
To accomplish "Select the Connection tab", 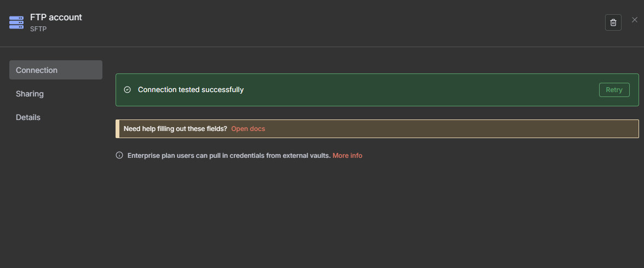I will [55, 70].
